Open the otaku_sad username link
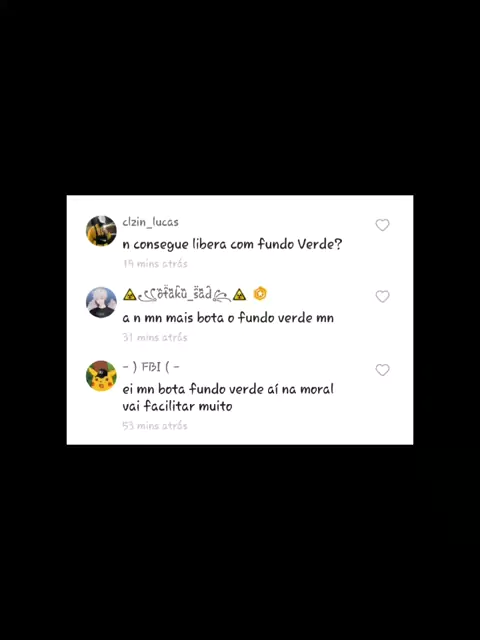Screen dimensions: 480x640 pyautogui.click(x=184, y=294)
